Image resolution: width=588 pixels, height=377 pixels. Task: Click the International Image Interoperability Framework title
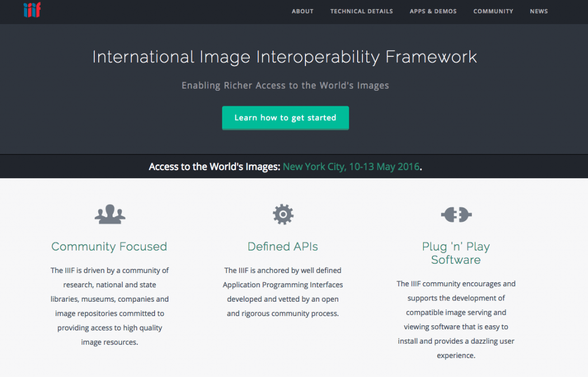point(285,57)
